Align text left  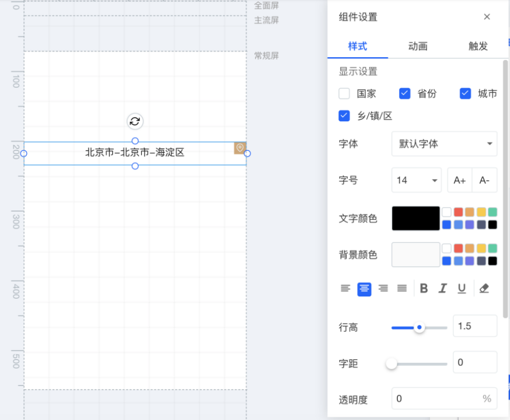pos(345,288)
